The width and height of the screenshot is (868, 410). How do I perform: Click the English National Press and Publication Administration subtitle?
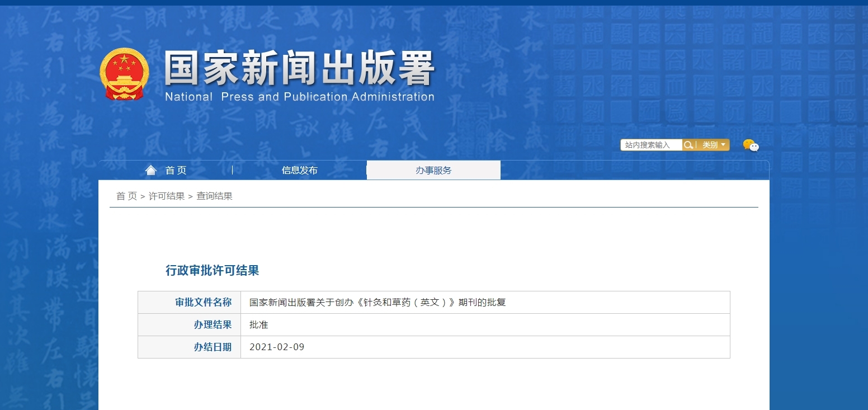[299, 97]
